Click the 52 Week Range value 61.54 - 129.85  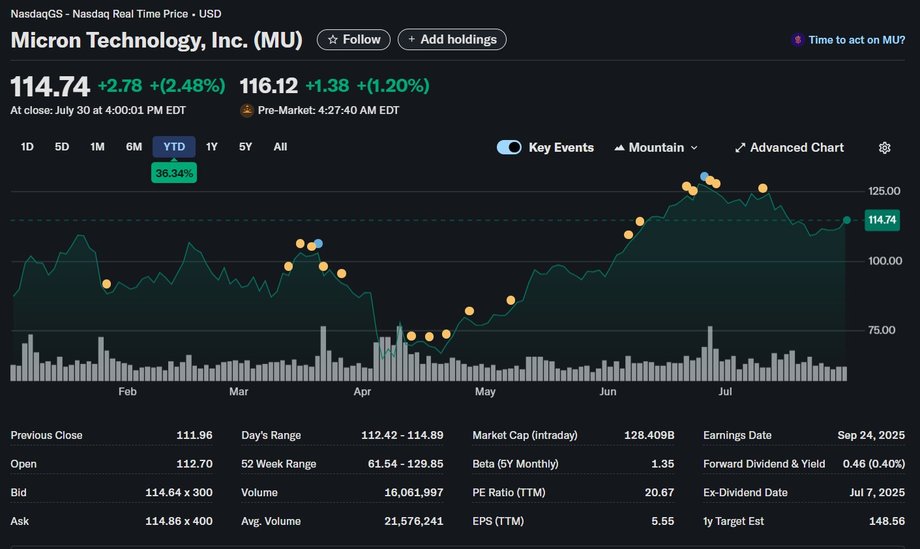point(405,464)
